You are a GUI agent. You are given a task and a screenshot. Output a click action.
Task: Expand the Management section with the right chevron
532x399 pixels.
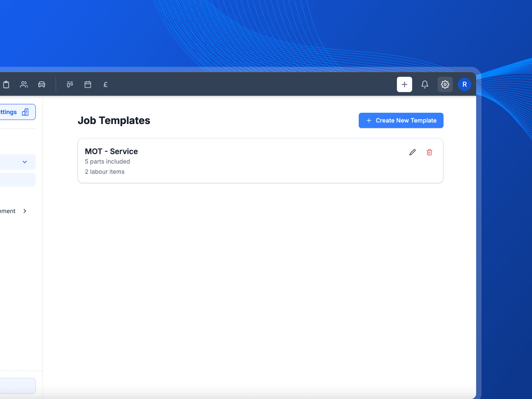25,211
